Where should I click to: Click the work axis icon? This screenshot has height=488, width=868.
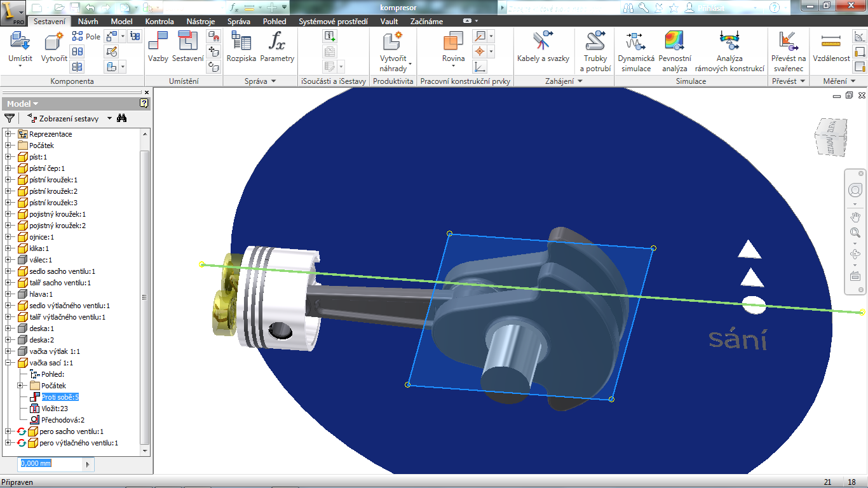480,36
